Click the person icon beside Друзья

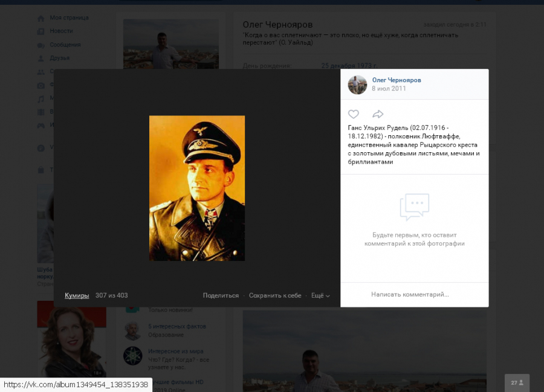coord(41,59)
